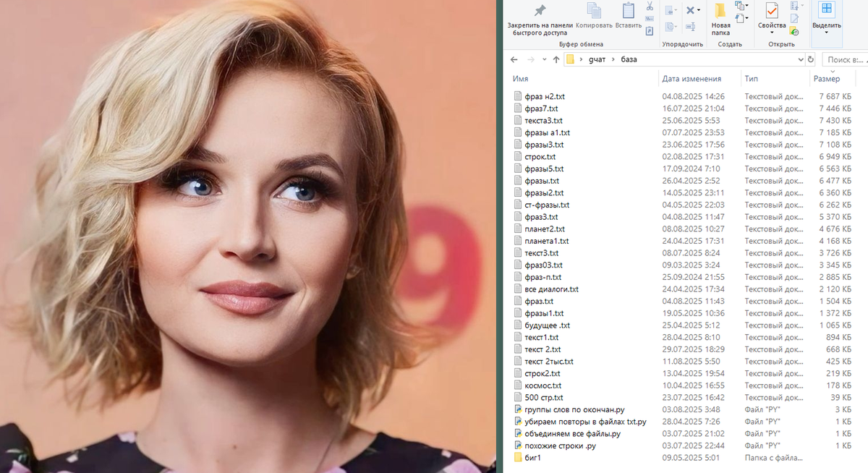This screenshot has width=868, height=473.
Task: Select the file фраз н2.txt
Action: pyautogui.click(x=545, y=96)
